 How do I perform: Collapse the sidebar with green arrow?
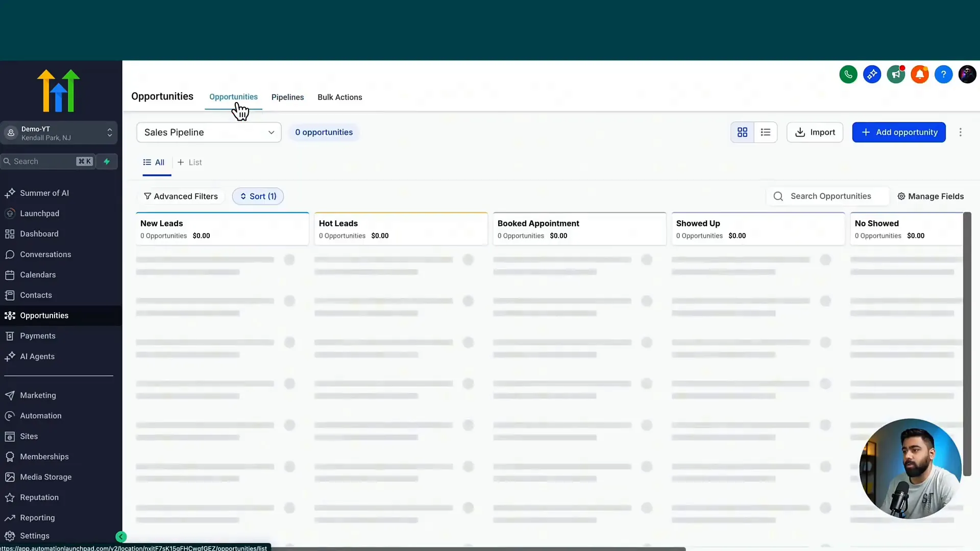tap(121, 536)
